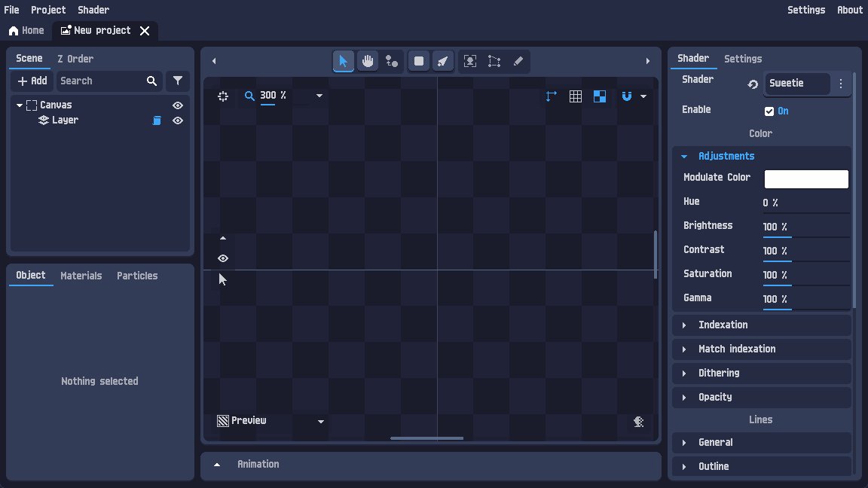Click the Hue value field

click(805, 203)
